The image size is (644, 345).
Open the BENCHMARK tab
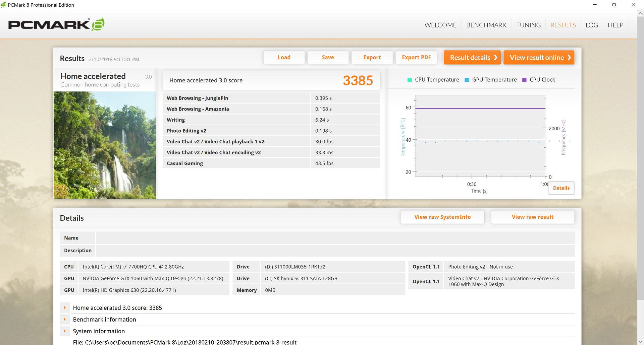[x=486, y=25]
